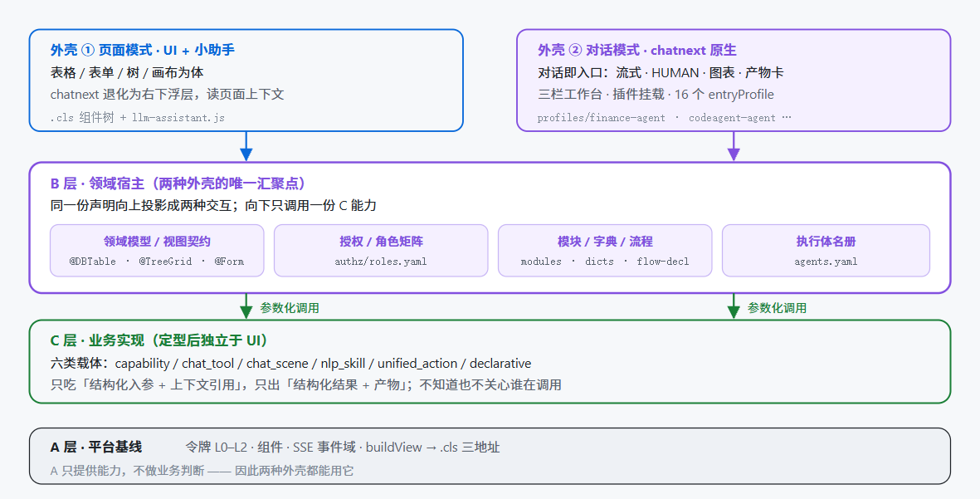Click the heading "A 层 · 平台基线"
The image size is (980, 499).
click(x=96, y=447)
